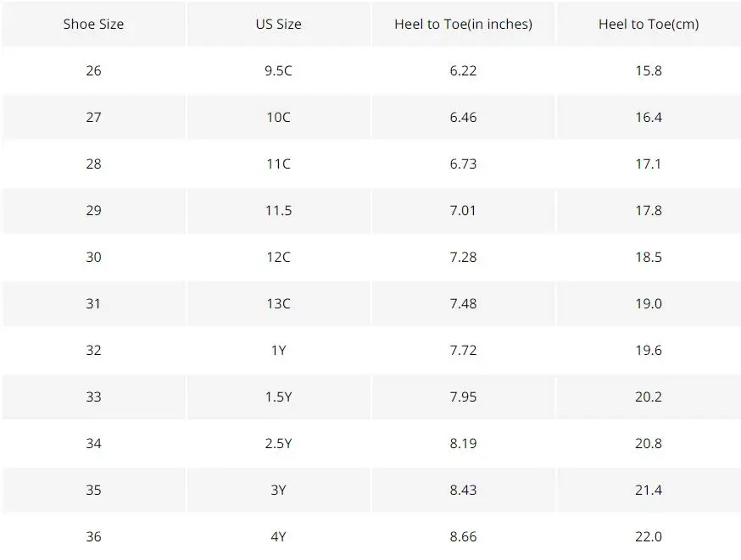Screen dimensions: 741x560
Task: Click the Heel to Toe(in inches) header
Action: point(464,24)
